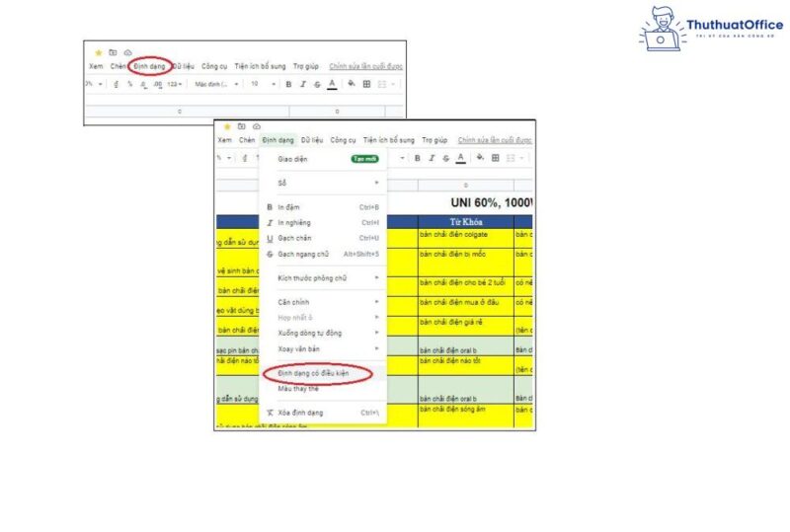Image resolution: width=790 pixels, height=532 pixels.
Task: Click the merge cells icon in the lower toolbar
Action: point(511,158)
